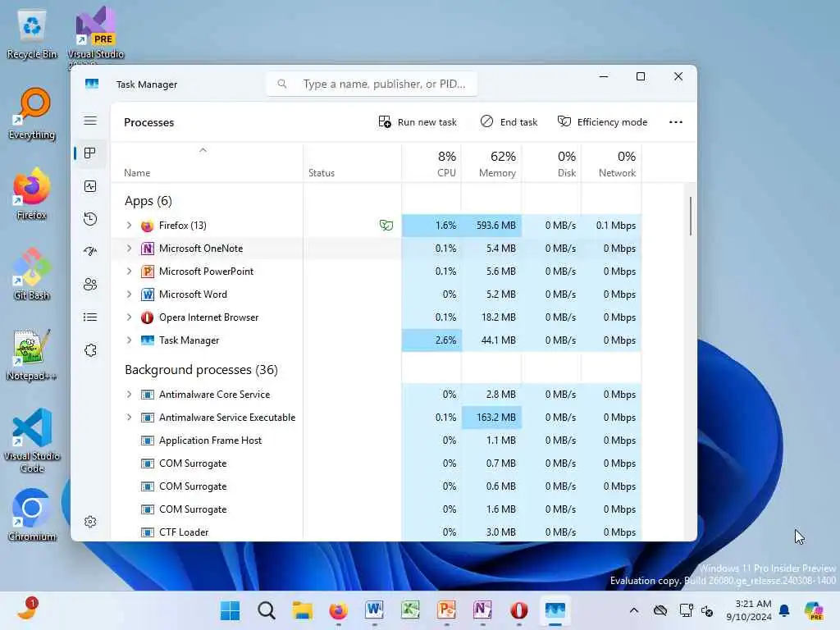Open the Chromium desktop shortcut
The width and height of the screenshot is (840, 630).
point(32,515)
